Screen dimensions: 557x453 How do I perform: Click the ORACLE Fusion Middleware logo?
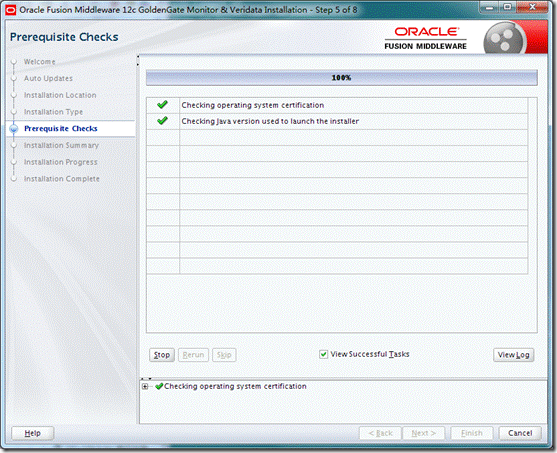click(426, 38)
